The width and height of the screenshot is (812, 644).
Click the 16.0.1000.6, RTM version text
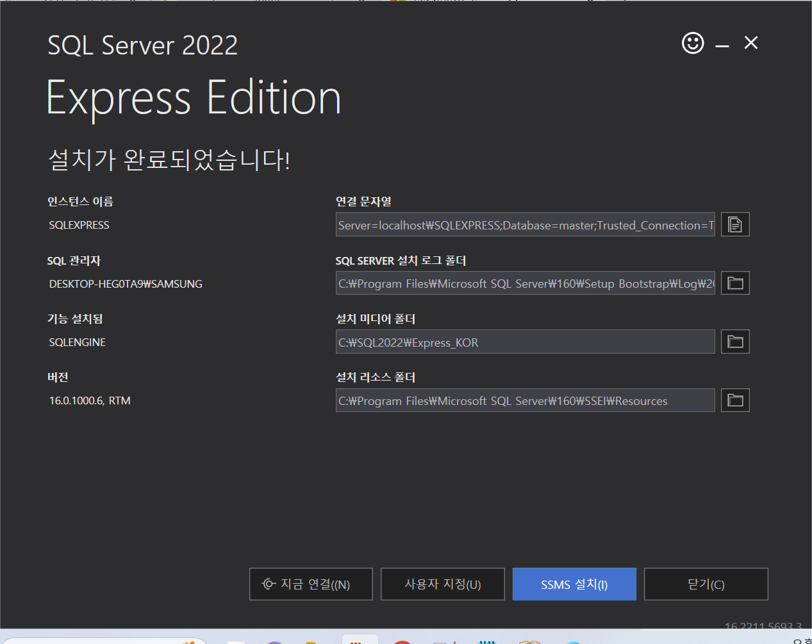[90, 400]
